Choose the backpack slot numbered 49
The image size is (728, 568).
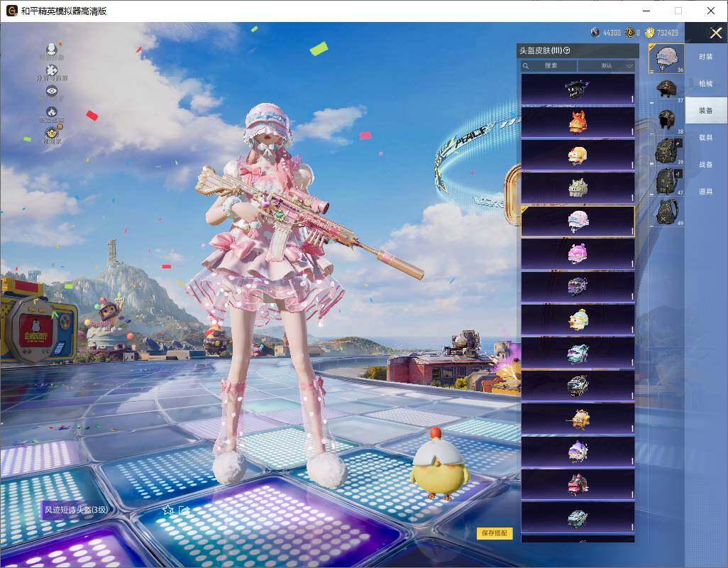pos(667,212)
